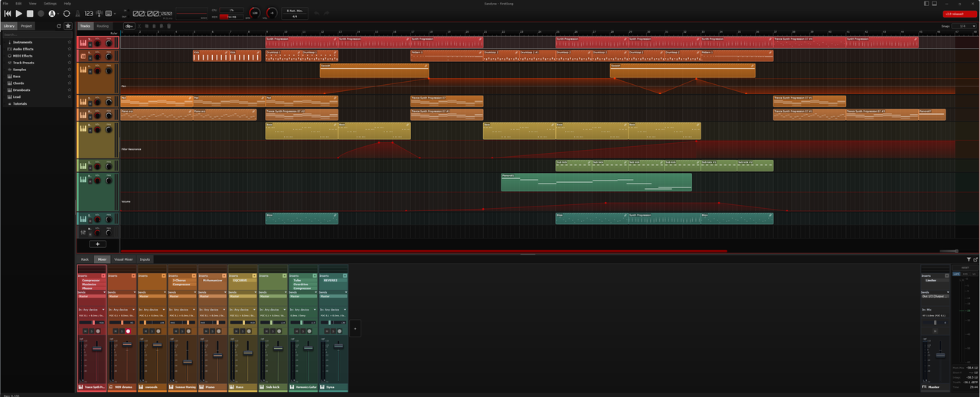Image resolution: width=980 pixels, height=397 pixels.
Task: Add a new mixer channel with plus button
Action: click(354, 328)
